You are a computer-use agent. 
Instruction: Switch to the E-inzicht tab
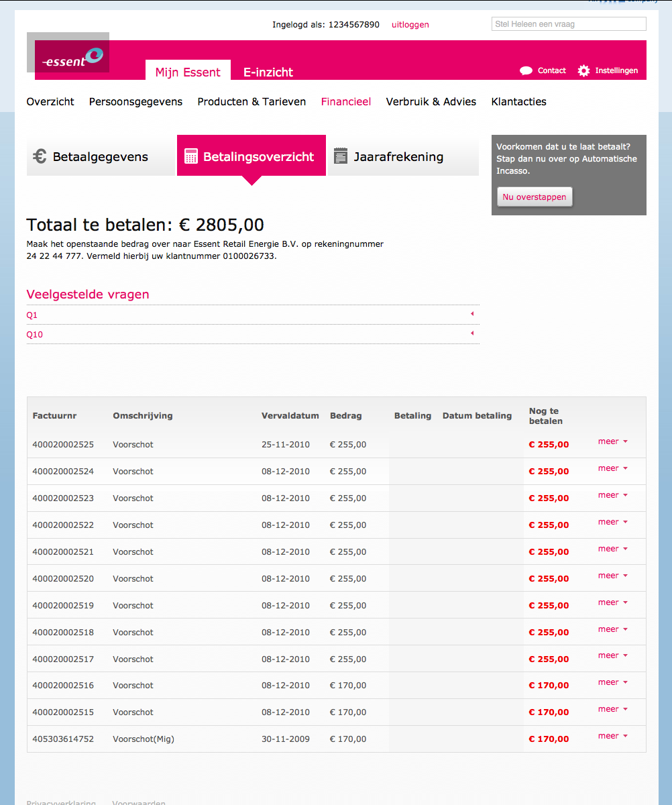tap(268, 72)
